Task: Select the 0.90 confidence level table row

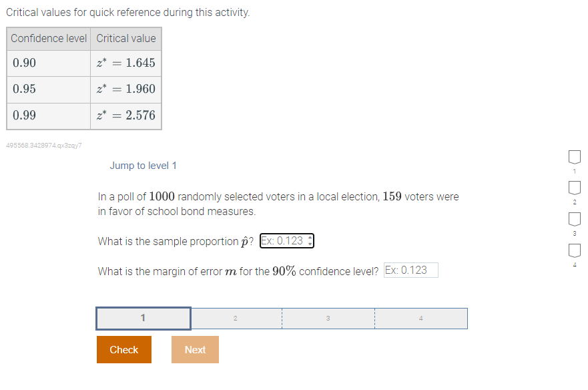Action: 48,63
